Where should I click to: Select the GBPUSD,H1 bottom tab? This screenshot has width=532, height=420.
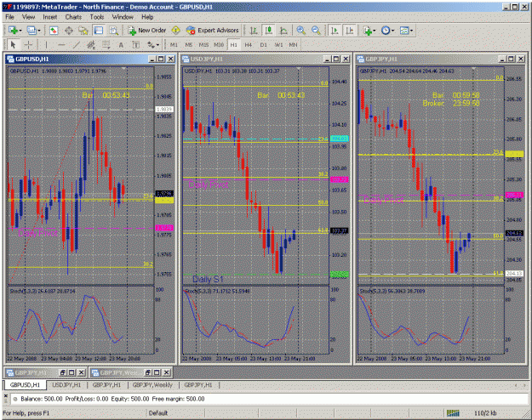click(x=25, y=385)
